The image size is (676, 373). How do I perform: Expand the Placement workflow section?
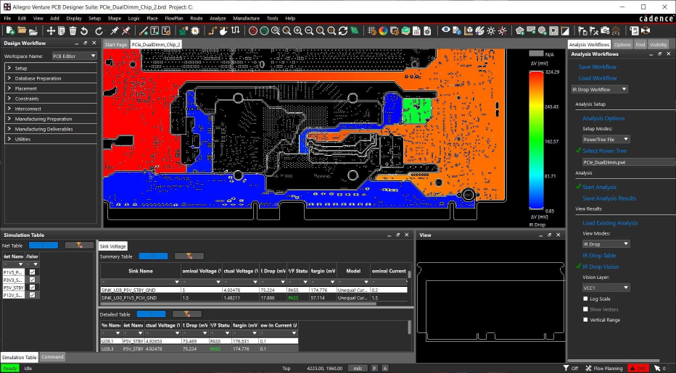(50, 88)
